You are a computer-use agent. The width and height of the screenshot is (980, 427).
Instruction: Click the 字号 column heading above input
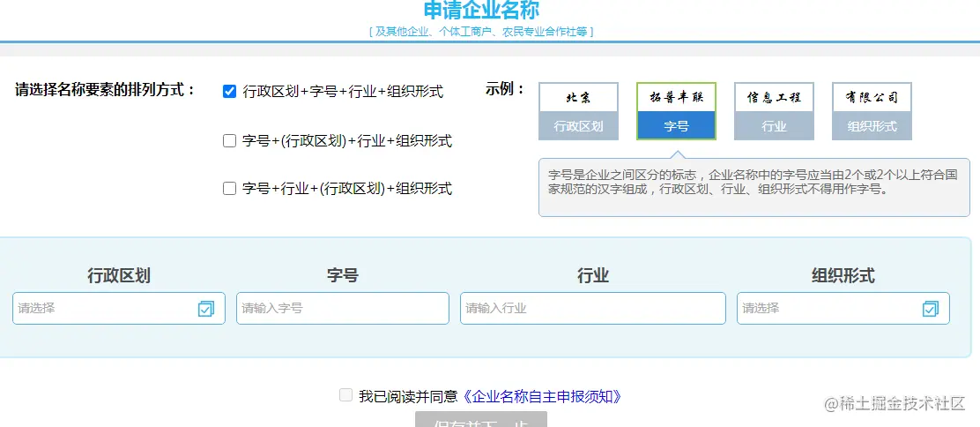pos(343,275)
